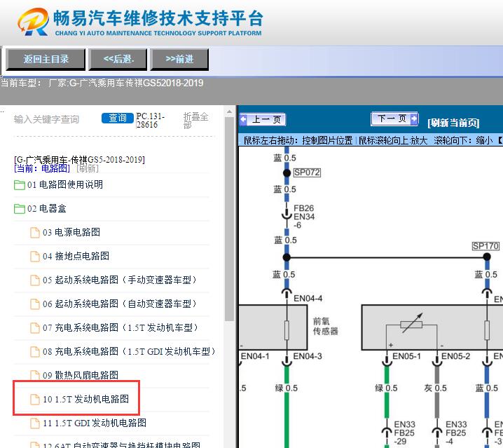Go back with <<后退 button

click(x=118, y=60)
